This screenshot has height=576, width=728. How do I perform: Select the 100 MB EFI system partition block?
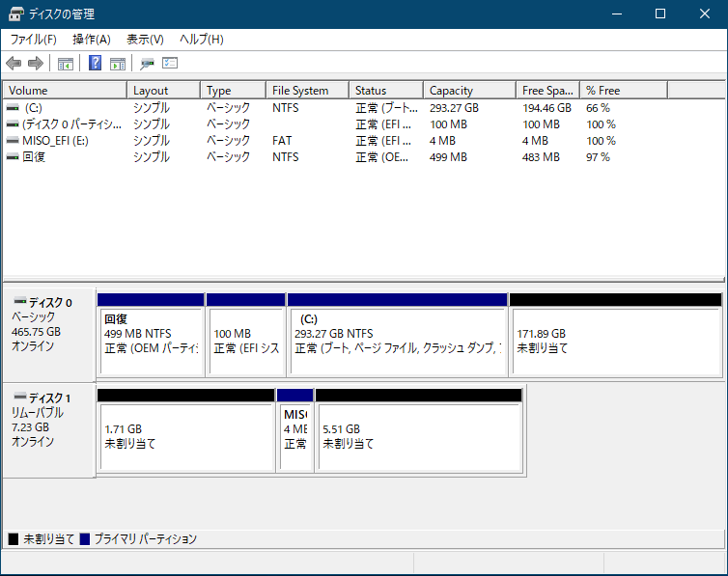pyautogui.click(x=246, y=335)
